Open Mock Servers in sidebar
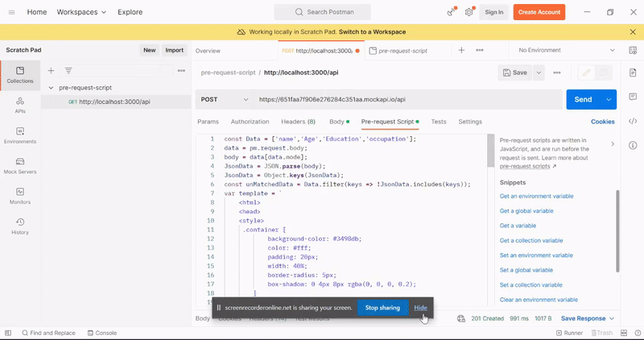 tap(20, 166)
